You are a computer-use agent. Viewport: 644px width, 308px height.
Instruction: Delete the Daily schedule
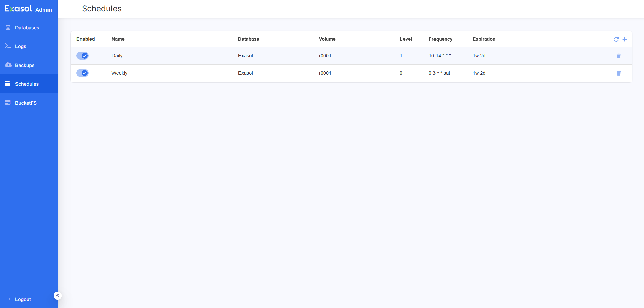pos(618,56)
